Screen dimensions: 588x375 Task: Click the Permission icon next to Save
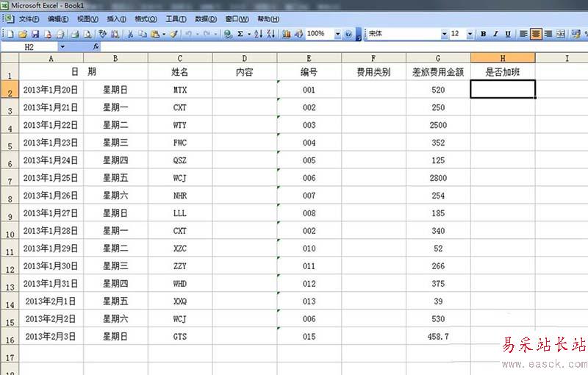pos(48,34)
